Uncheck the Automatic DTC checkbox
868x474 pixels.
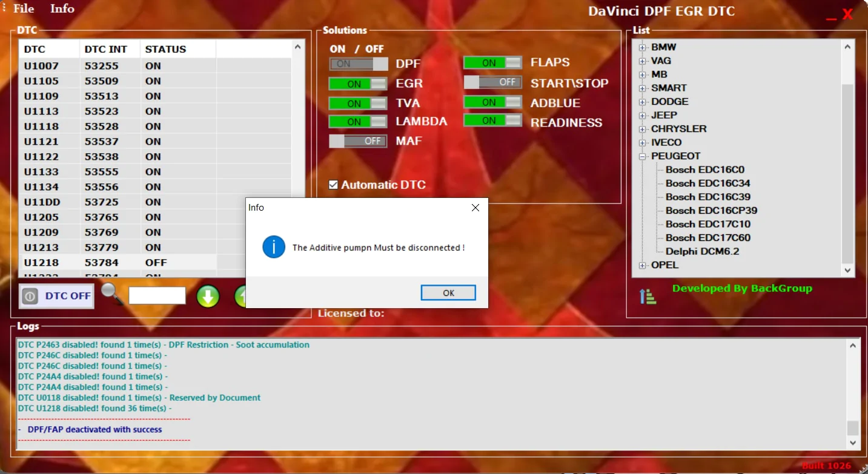pos(333,185)
